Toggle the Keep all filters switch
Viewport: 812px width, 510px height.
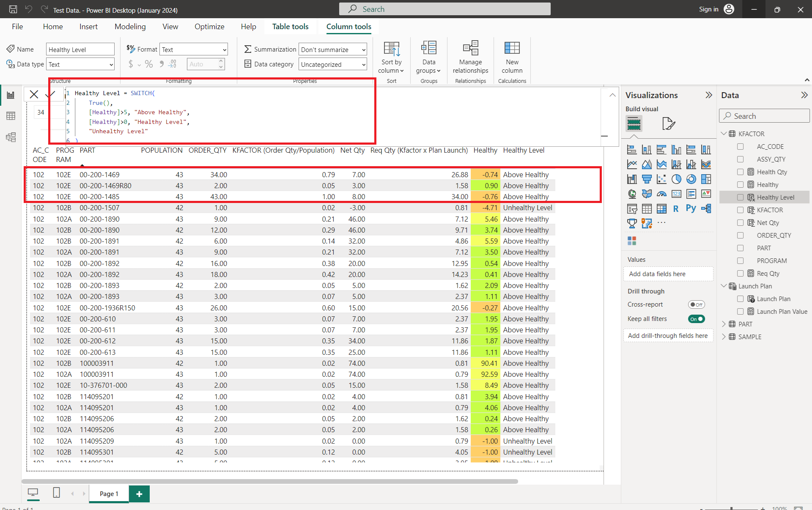point(696,319)
